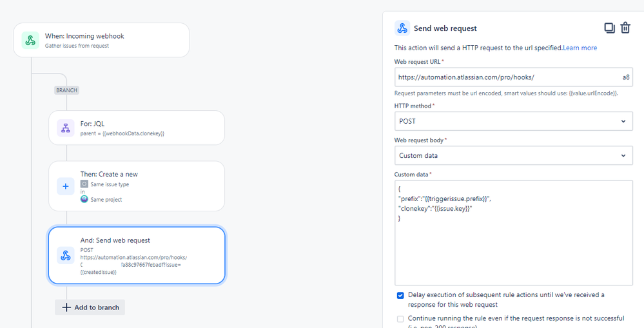Click the Gather issues from request text
Viewport: 644px width, 328px height.
tap(77, 46)
